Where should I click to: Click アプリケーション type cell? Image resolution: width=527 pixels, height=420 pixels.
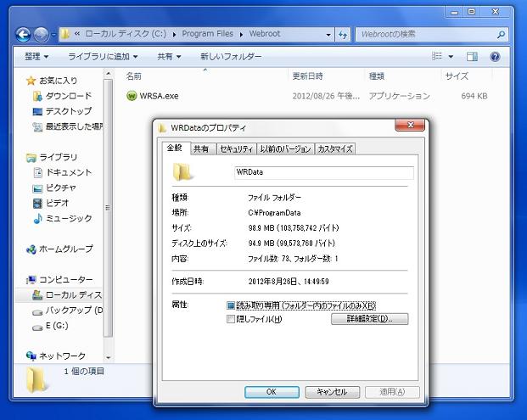point(400,96)
